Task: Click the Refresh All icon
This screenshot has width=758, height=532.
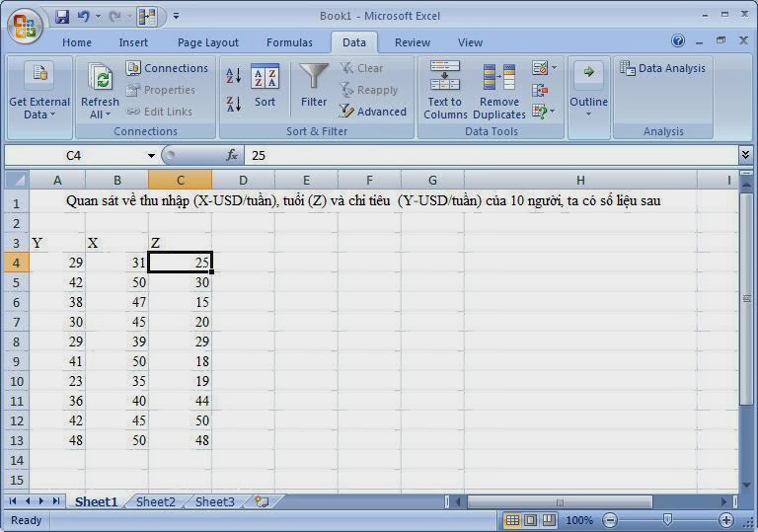Action: [100, 76]
